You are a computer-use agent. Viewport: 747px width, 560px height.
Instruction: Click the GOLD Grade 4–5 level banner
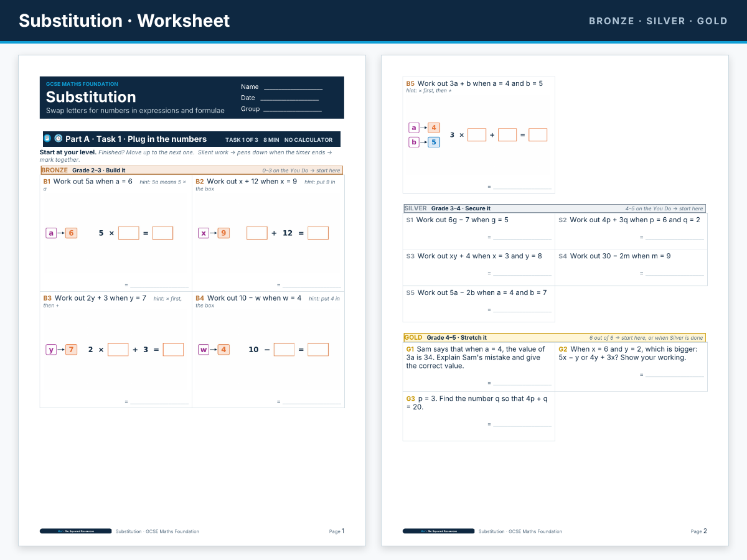coord(555,337)
